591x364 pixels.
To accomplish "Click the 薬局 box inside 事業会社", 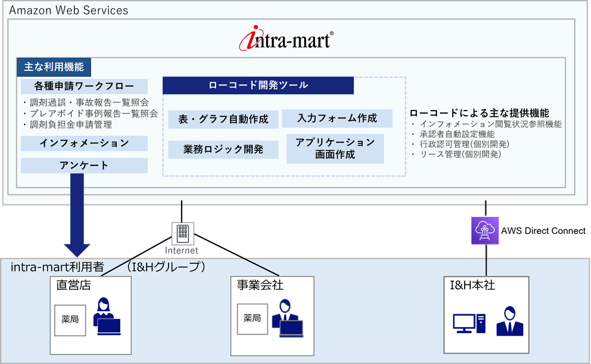I will tap(252, 319).
